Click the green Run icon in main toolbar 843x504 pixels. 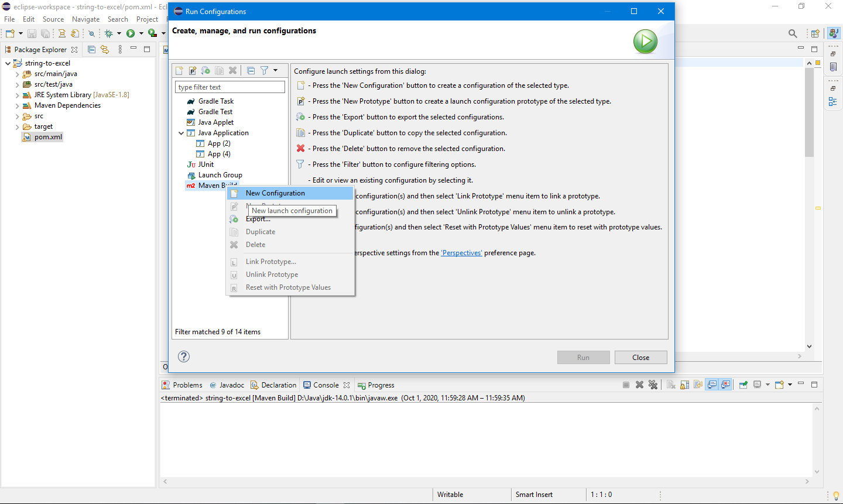pos(131,33)
